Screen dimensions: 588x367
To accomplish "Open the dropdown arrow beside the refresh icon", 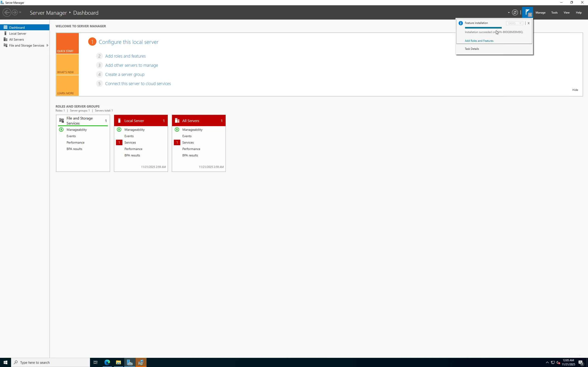I will (x=509, y=13).
